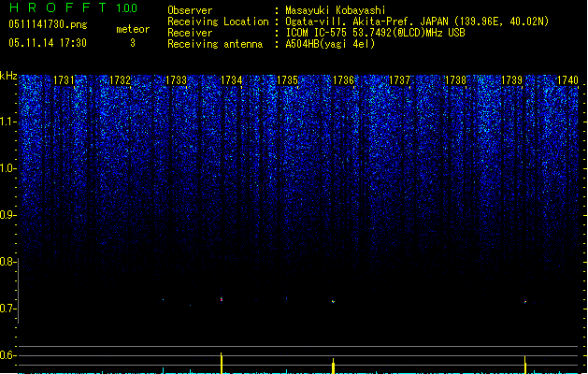Select the filename 0511141730.png

(x=48, y=24)
